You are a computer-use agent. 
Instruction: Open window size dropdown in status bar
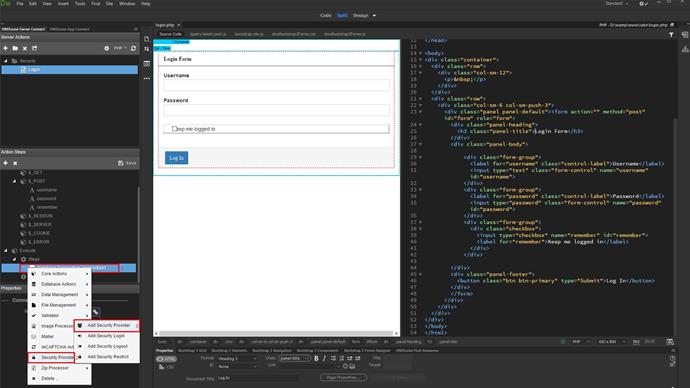[x=611, y=342]
